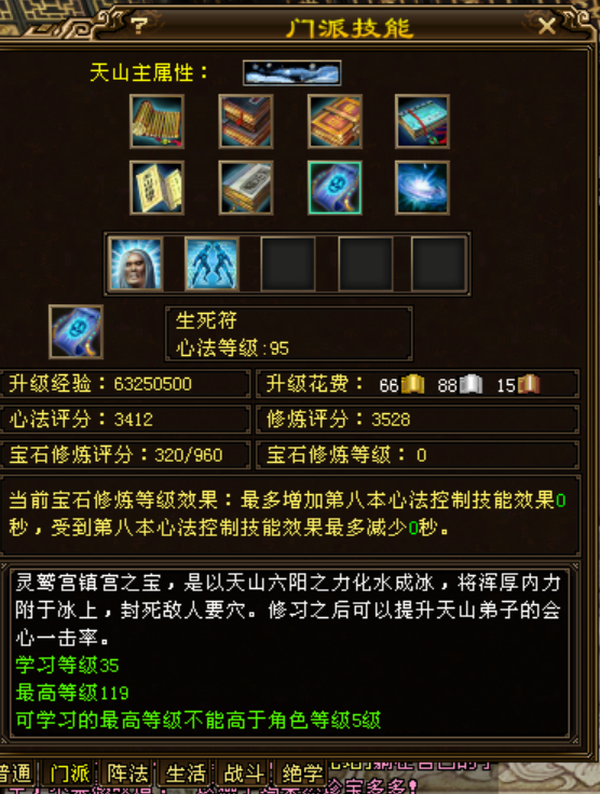Click the twin blue figures skill

tap(212, 264)
